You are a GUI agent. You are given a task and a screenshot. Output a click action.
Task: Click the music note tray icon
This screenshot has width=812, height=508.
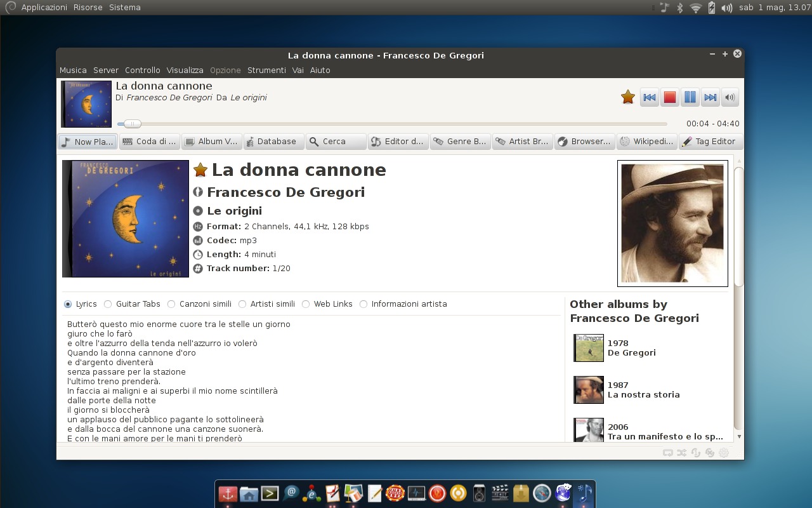(664, 8)
